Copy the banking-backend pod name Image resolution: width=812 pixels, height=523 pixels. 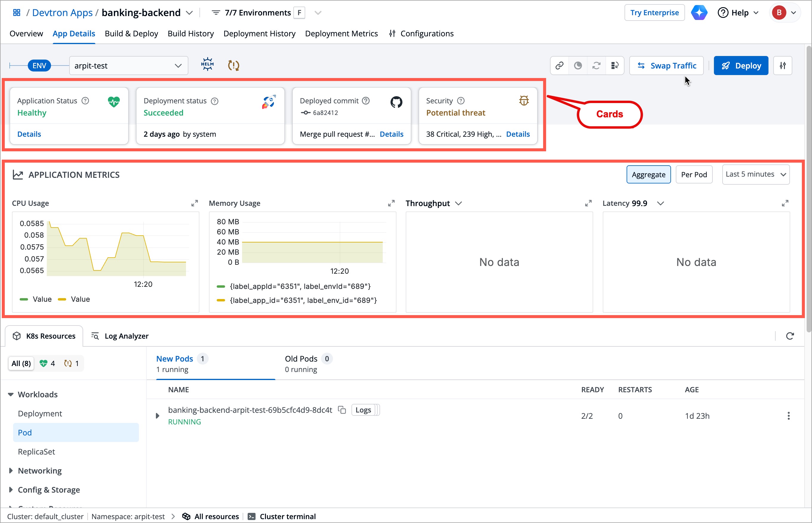tap(342, 410)
